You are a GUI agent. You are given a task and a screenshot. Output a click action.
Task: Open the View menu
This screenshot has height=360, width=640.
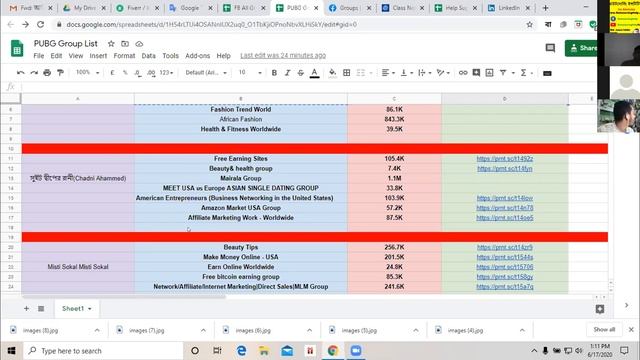(x=76, y=56)
